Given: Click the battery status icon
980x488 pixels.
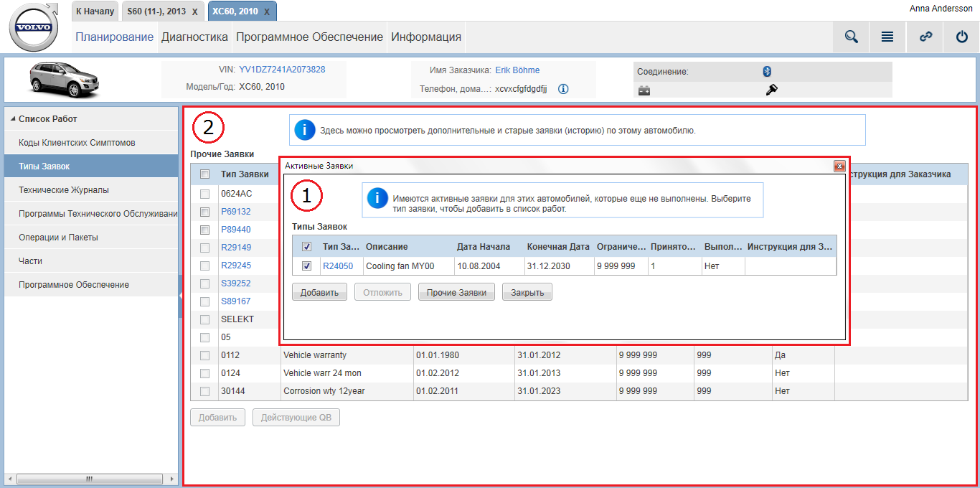Looking at the screenshot, I should pyautogui.click(x=644, y=90).
